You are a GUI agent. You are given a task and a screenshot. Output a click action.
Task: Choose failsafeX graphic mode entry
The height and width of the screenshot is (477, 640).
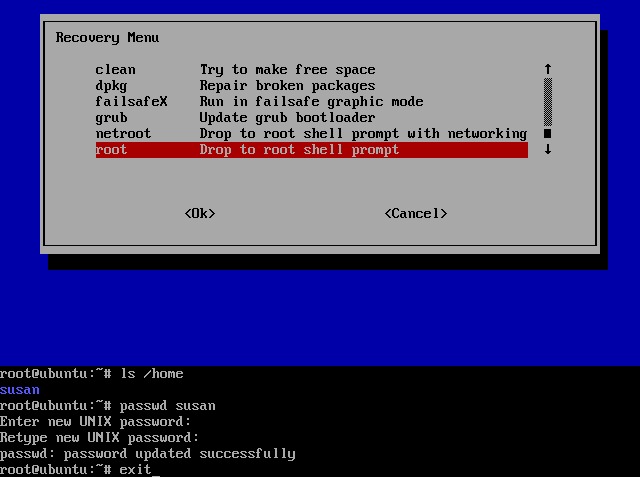click(x=311, y=102)
